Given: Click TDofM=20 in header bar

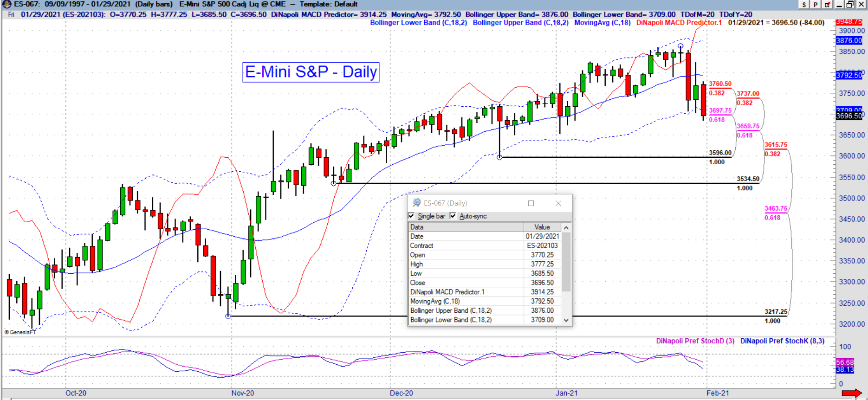Looking at the screenshot, I should click(697, 14).
